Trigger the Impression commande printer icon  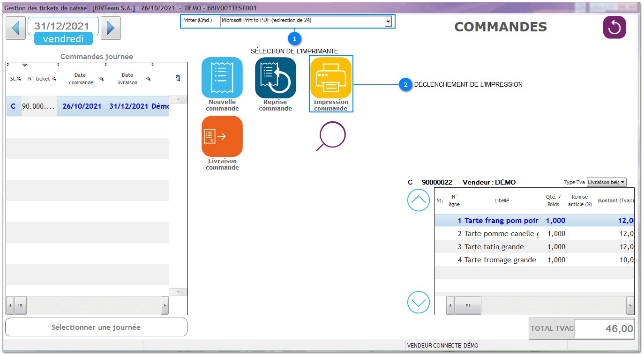pos(330,78)
